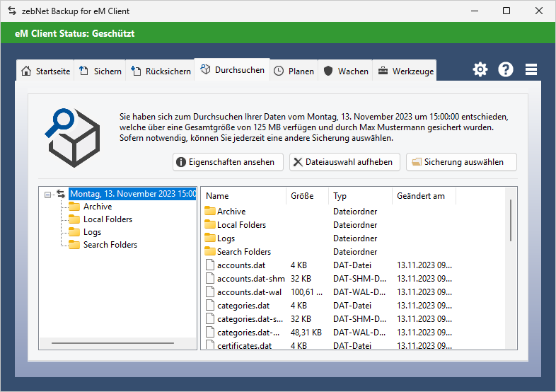Click the backup node sync arrows icon in tree
The image size is (556, 392).
pos(61,194)
